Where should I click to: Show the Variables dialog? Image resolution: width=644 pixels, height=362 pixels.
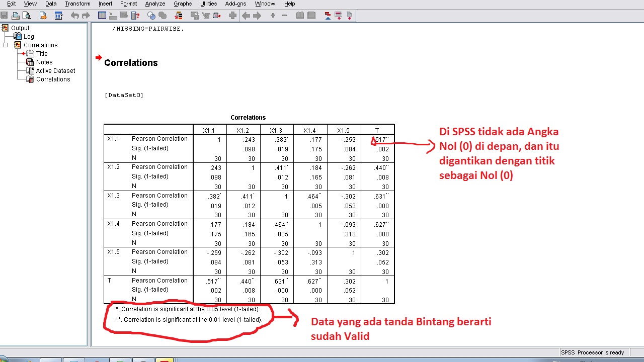point(135,15)
